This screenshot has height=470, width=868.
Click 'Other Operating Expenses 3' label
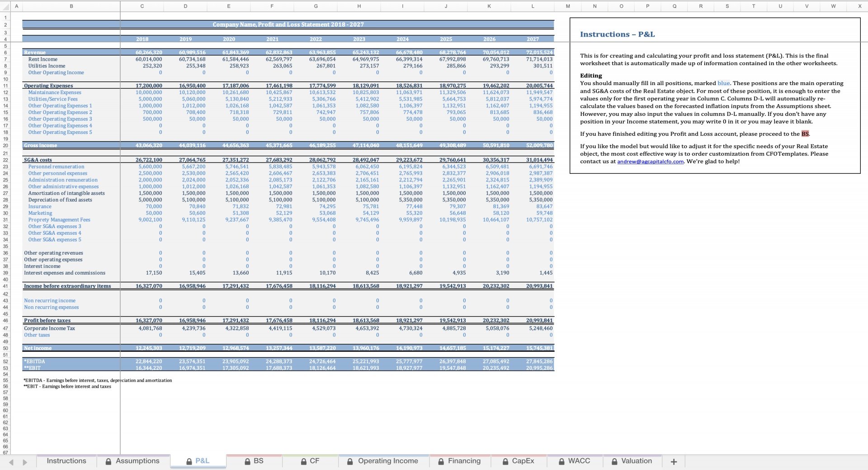click(x=60, y=119)
